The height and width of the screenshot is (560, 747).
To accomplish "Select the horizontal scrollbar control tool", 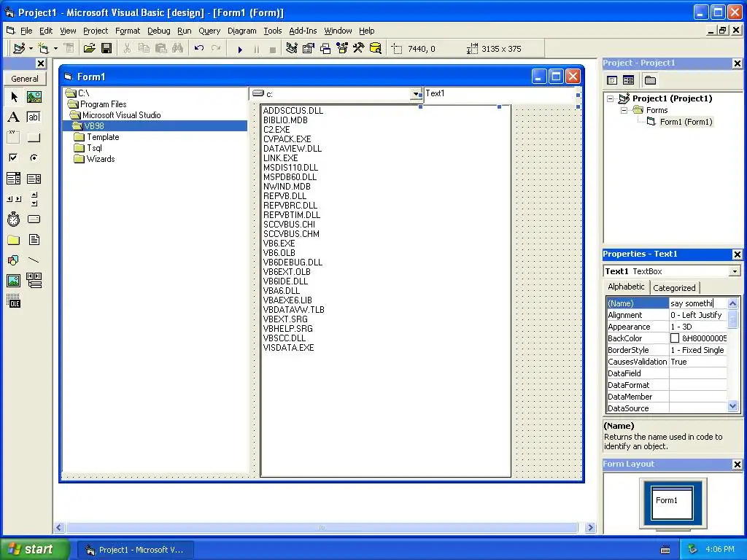I will coord(14,199).
